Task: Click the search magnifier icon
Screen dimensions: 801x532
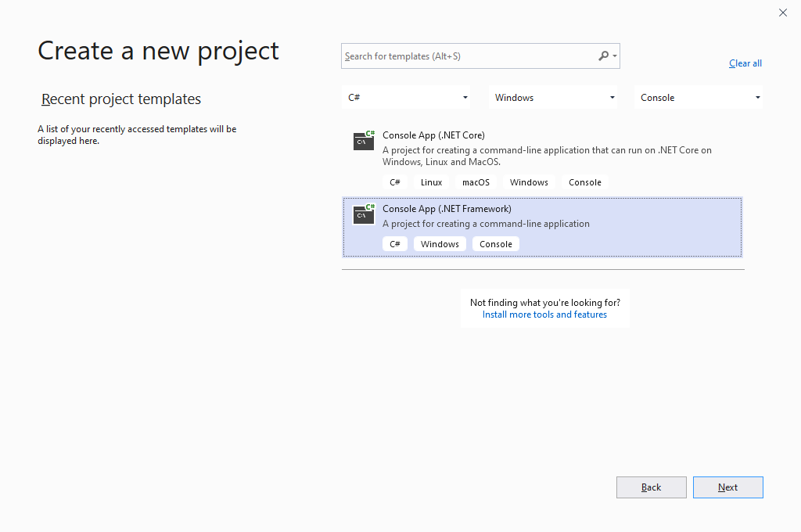Action: point(603,56)
